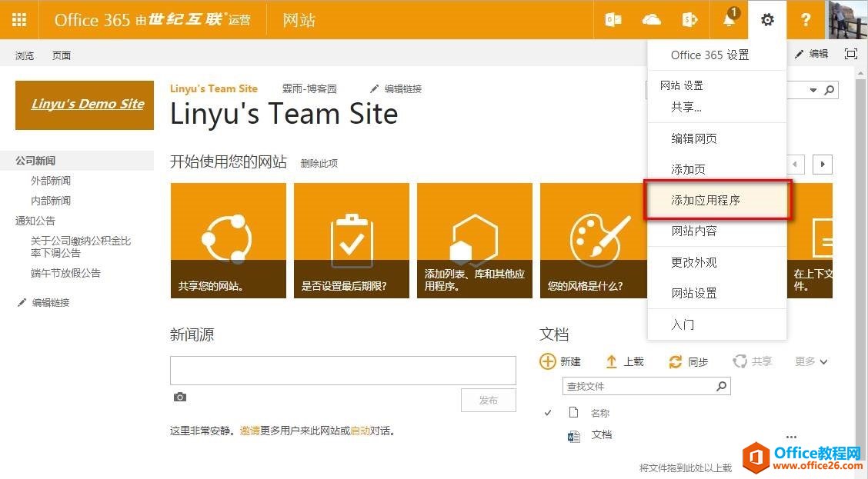
Task: Open the notifications bell
Action: (729, 20)
